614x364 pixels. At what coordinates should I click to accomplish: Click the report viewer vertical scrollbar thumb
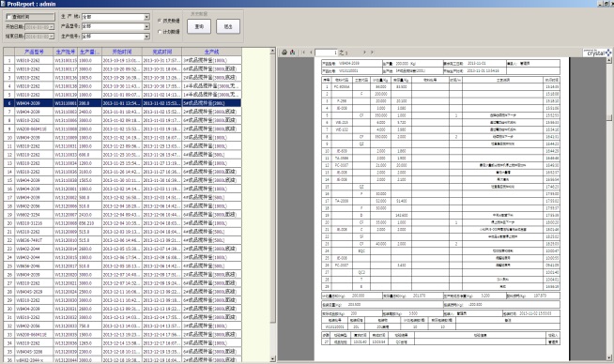click(609, 118)
